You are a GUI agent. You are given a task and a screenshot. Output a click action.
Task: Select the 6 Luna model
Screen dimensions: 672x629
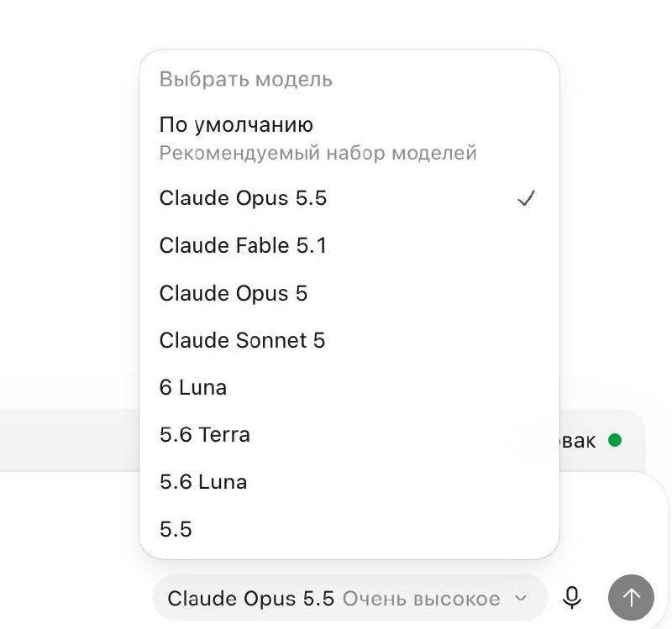(x=349, y=387)
